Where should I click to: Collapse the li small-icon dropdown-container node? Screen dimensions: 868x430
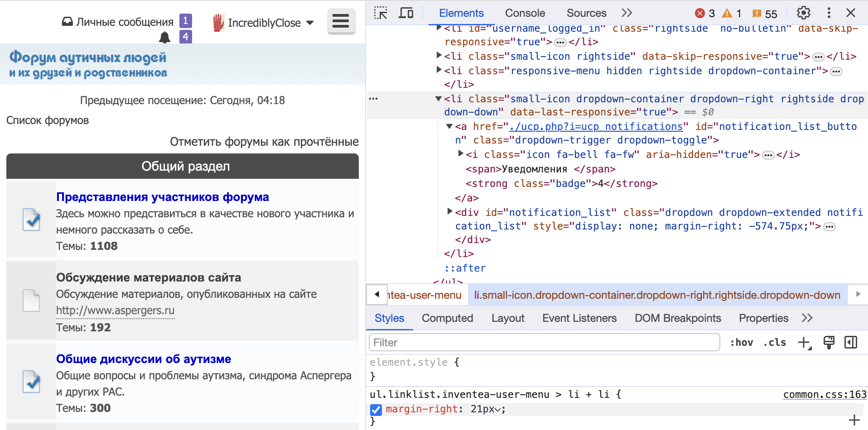438,99
